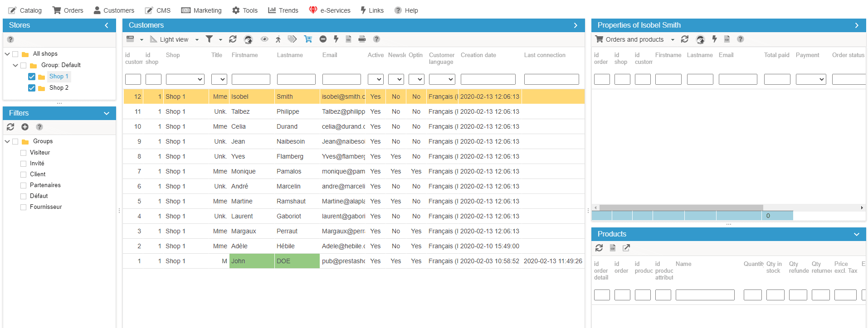Click the tags icon in Customers toolbar
Screen dimensions: 868x328
point(293,39)
